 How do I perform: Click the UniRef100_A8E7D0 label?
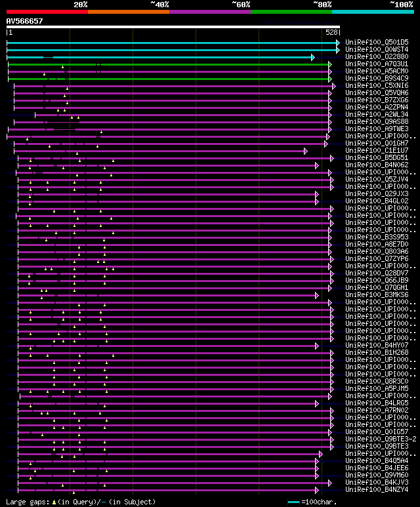coord(377,244)
